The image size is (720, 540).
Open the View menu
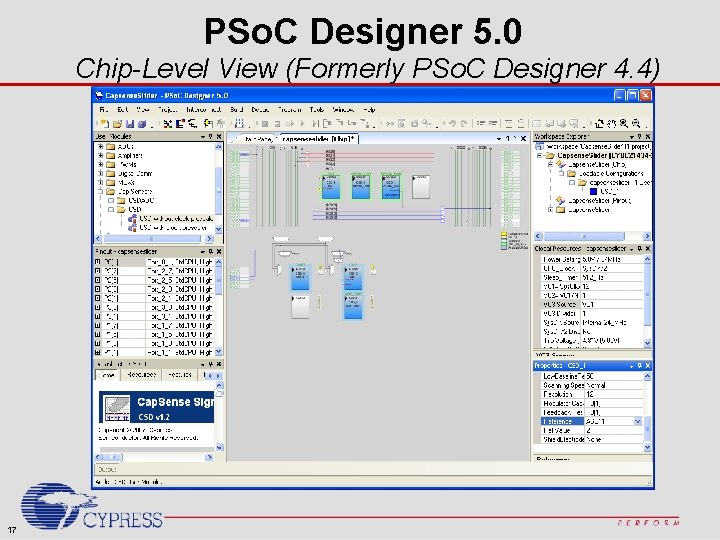pos(143,109)
